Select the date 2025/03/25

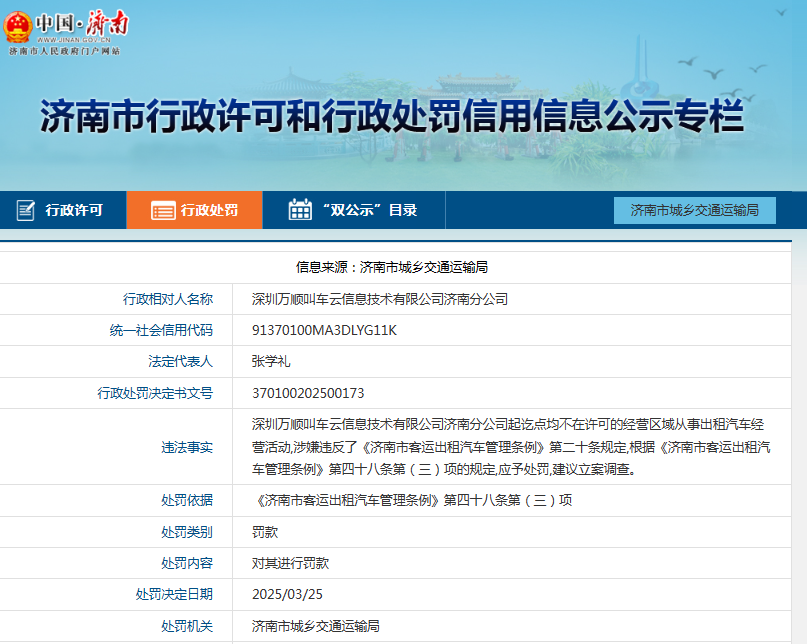pyautogui.click(x=287, y=595)
